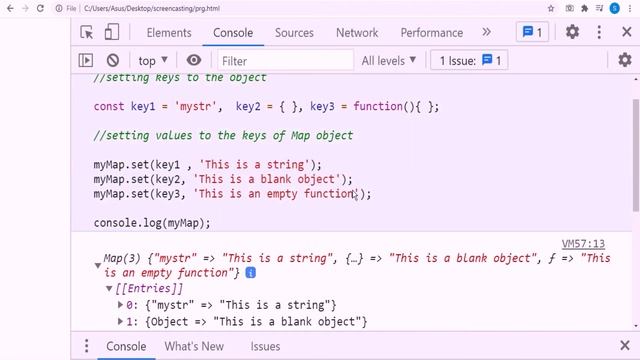Open the Network tab
640x360 pixels.
(357, 33)
